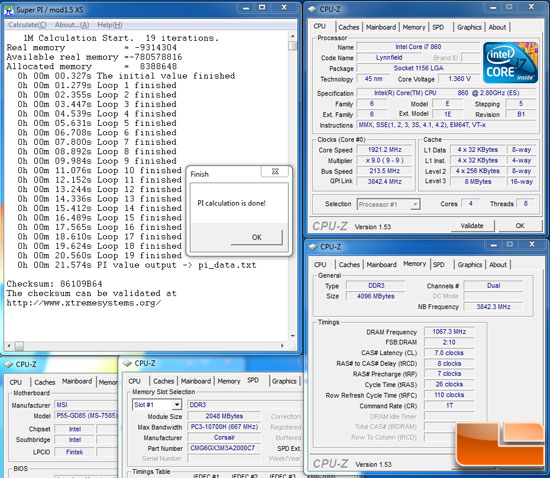Click the Intel Core i7 logo

510,63
